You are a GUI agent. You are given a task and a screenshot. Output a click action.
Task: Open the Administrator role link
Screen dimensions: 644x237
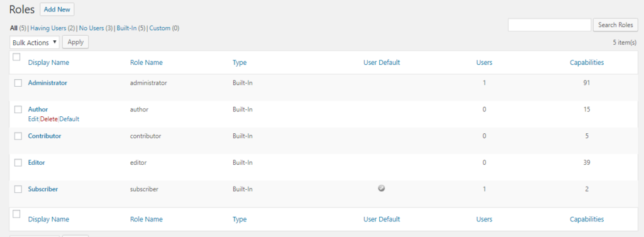coord(47,82)
